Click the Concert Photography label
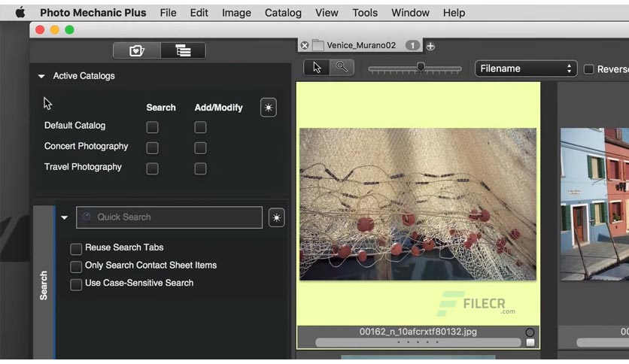Screen dimensions: 629x364 (86, 147)
